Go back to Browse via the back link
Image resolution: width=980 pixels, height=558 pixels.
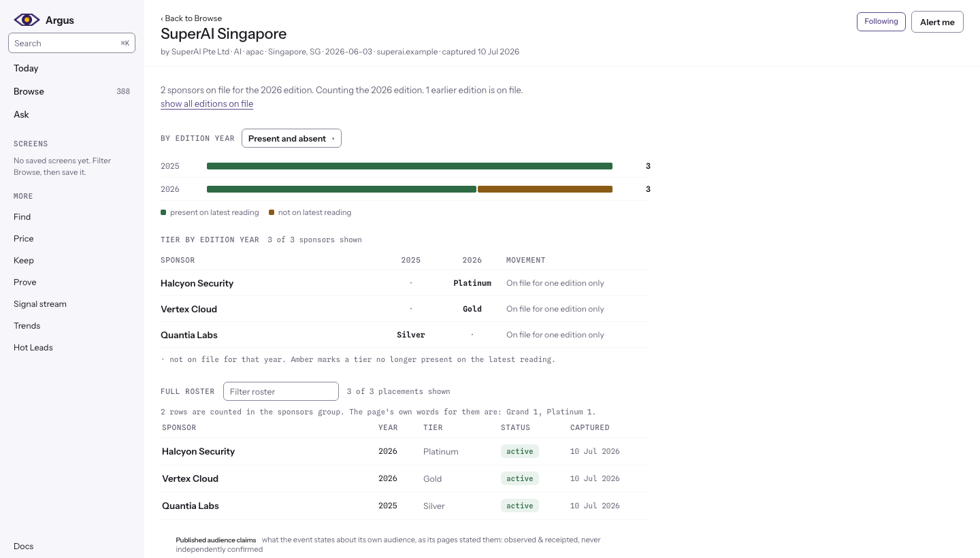tap(191, 18)
